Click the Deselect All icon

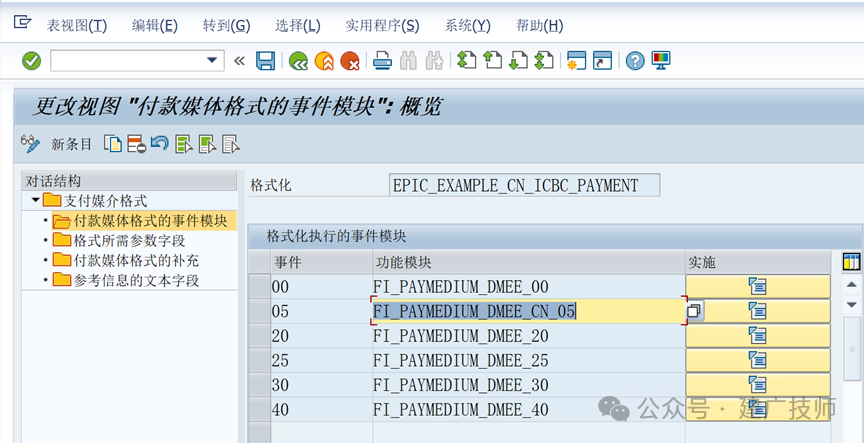pyautogui.click(x=231, y=144)
